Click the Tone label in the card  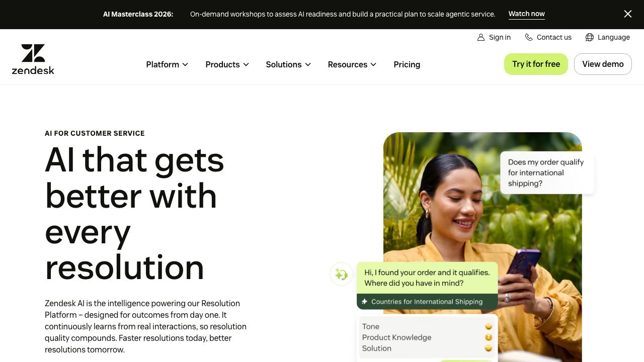[371, 327]
